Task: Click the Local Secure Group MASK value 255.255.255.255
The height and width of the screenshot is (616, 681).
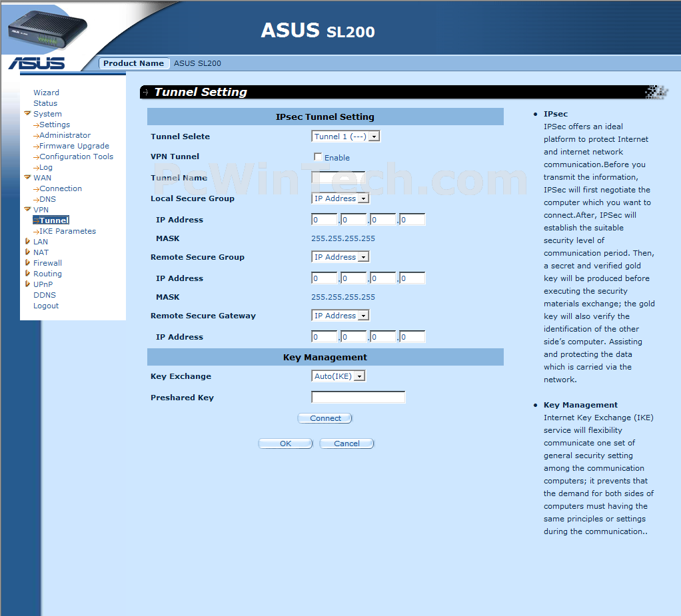Action: click(343, 238)
